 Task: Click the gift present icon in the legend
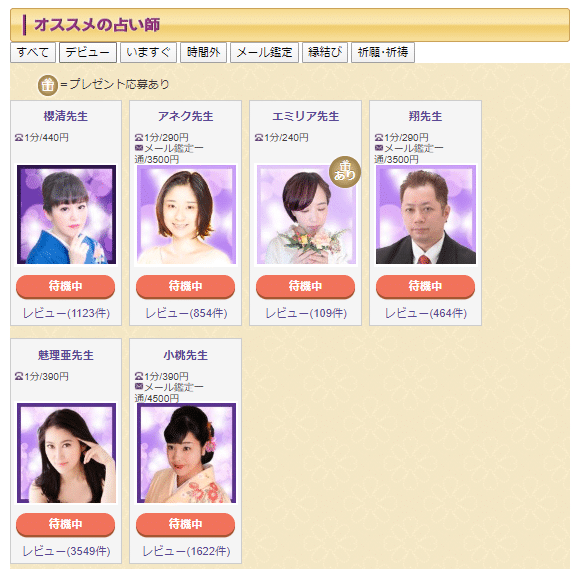48,85
